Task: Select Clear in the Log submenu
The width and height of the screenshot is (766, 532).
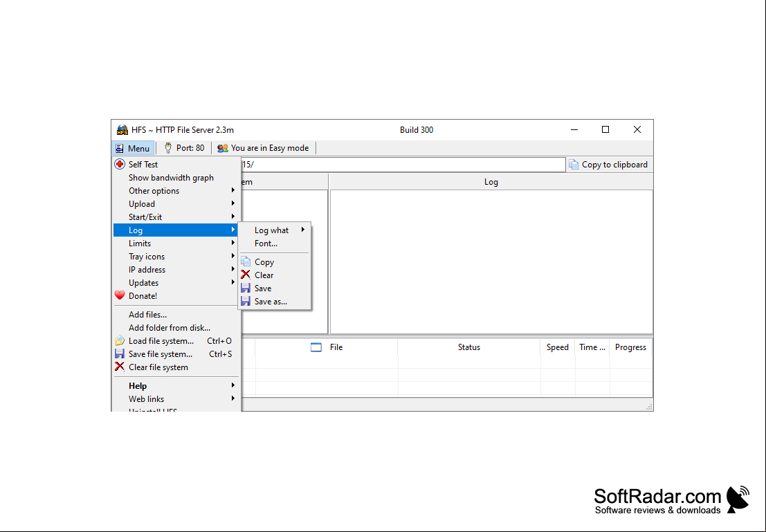Action: (275, 275)
